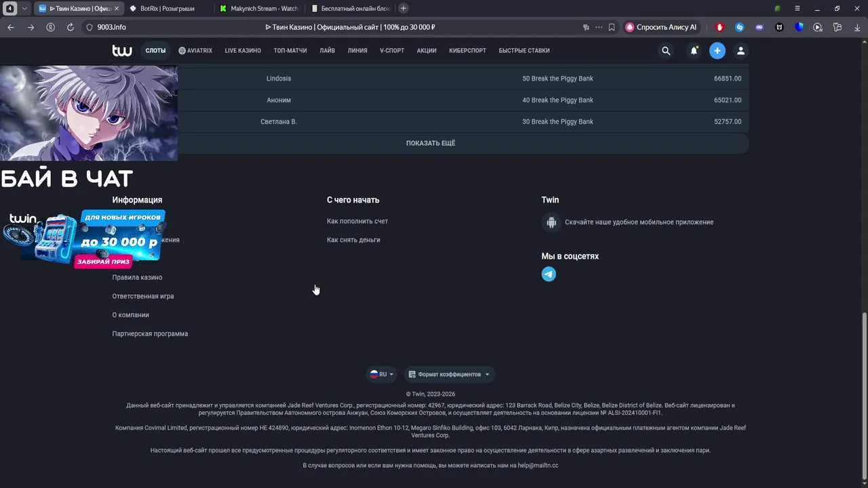Open the КИБЕРСПОРТ menu item
This screenshot has width=868, height=488.
467,51
